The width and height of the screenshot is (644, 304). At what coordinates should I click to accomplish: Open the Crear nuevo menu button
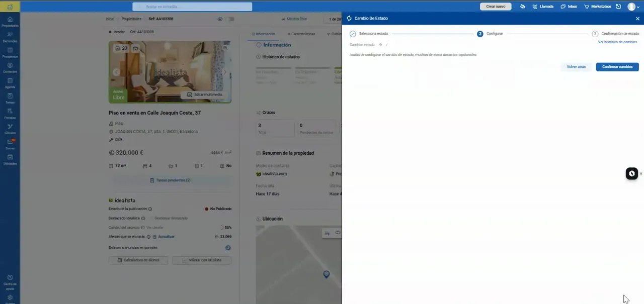[x=496, y=7]
